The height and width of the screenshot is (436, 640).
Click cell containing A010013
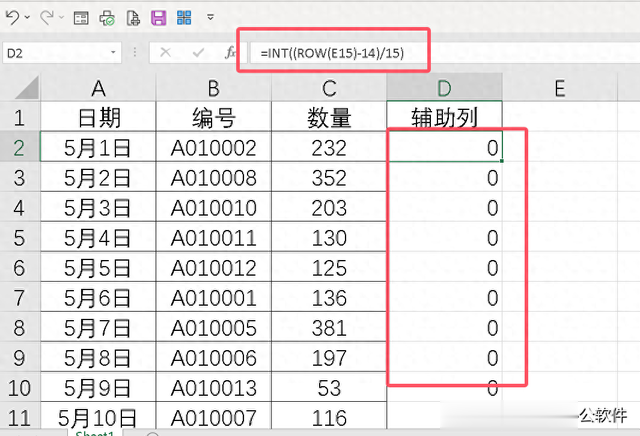(213, 387)
